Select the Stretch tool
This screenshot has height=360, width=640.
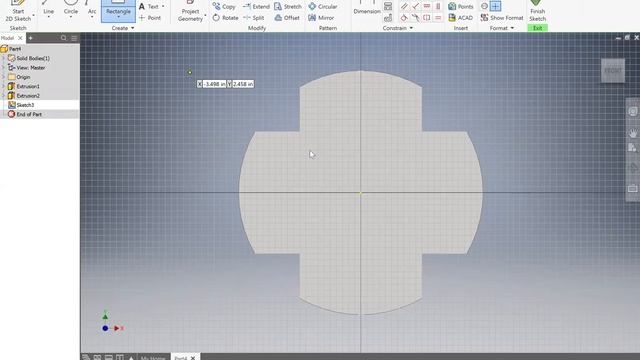[x=288, y=7]
